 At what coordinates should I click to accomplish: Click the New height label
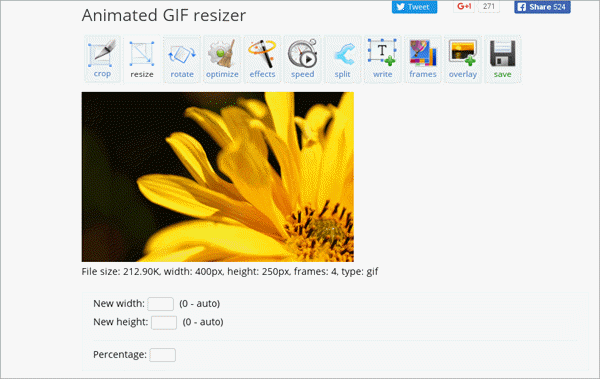click(x=121, y=322)
